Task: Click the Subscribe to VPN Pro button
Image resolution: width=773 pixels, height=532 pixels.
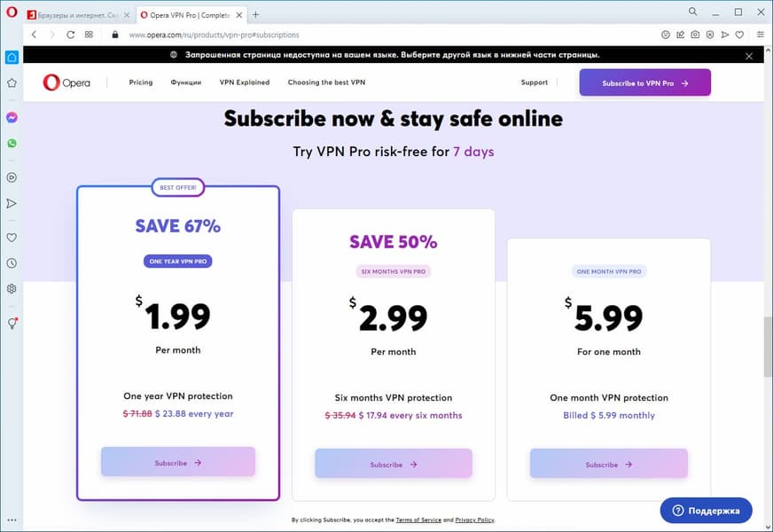Action: (x=644, y=82)
